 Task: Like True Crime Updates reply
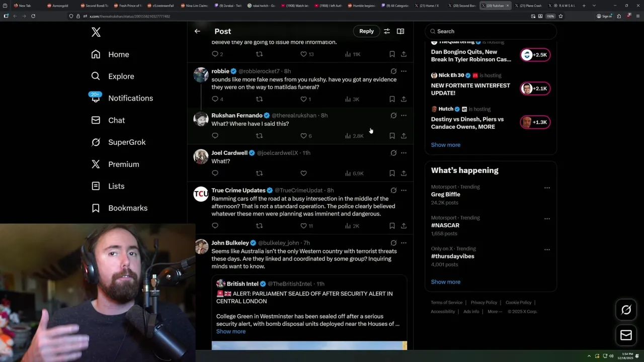click(x=303, y=226)
